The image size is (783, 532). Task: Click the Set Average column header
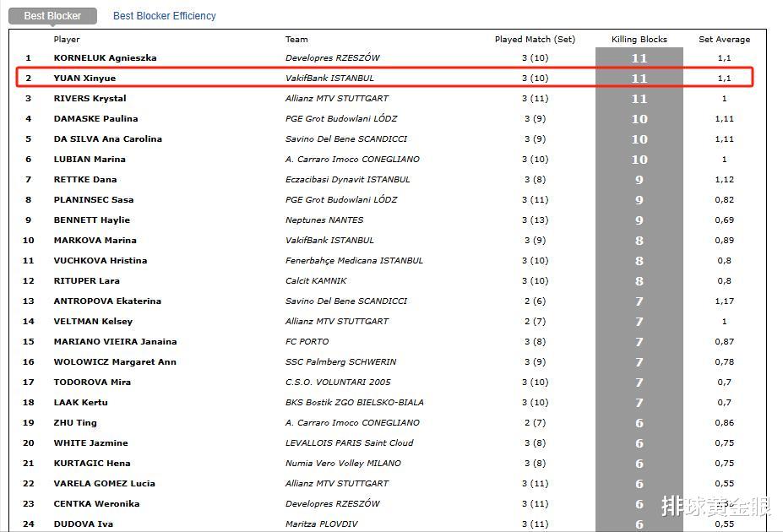point(724,40)
